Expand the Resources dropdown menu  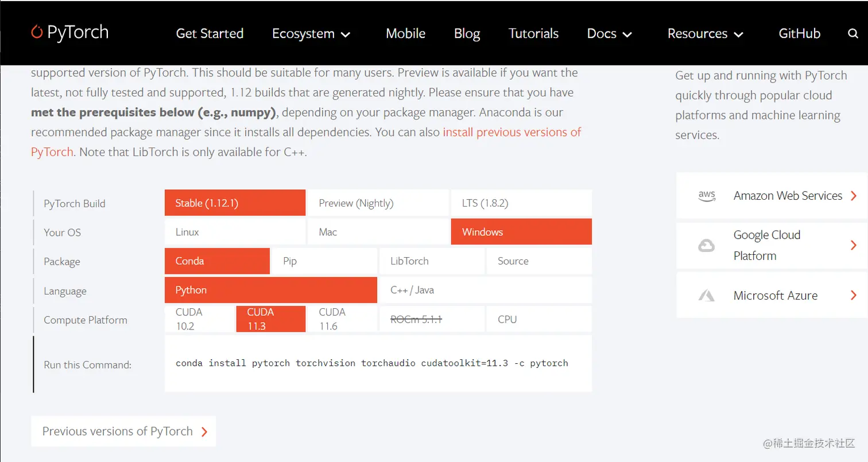(705, 34)
